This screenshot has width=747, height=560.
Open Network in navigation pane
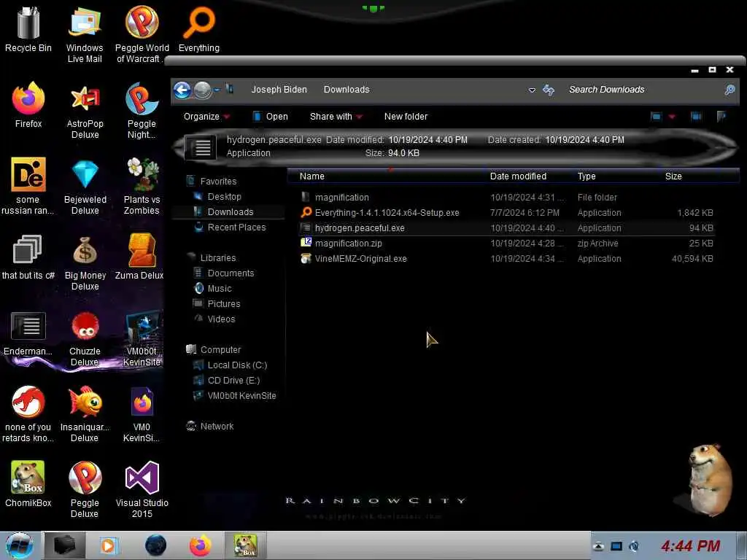217,426
